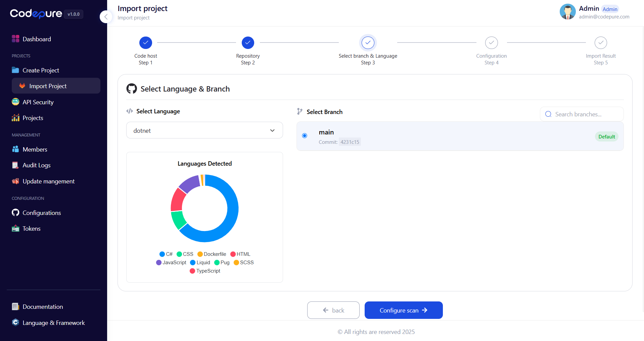Click the Update mangement icon
The image size is (644, 341).
tap(15, 181)
